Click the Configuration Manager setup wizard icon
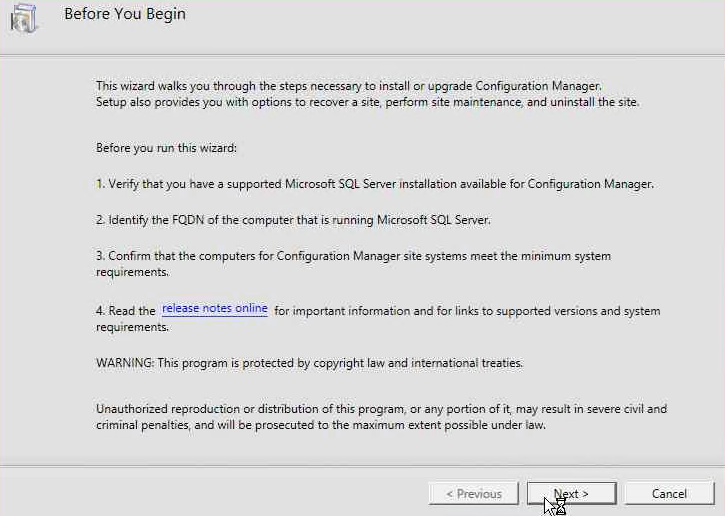Image resolution: width=725 pixels, height=516 pixels. pos(24,18)
